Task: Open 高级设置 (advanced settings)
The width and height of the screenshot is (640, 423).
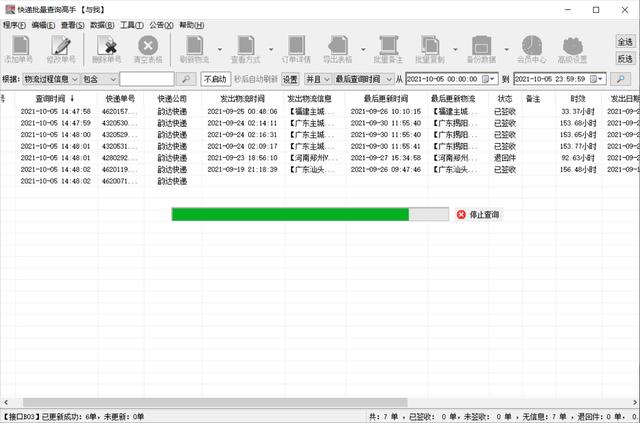Action: [x=575, y=45]
